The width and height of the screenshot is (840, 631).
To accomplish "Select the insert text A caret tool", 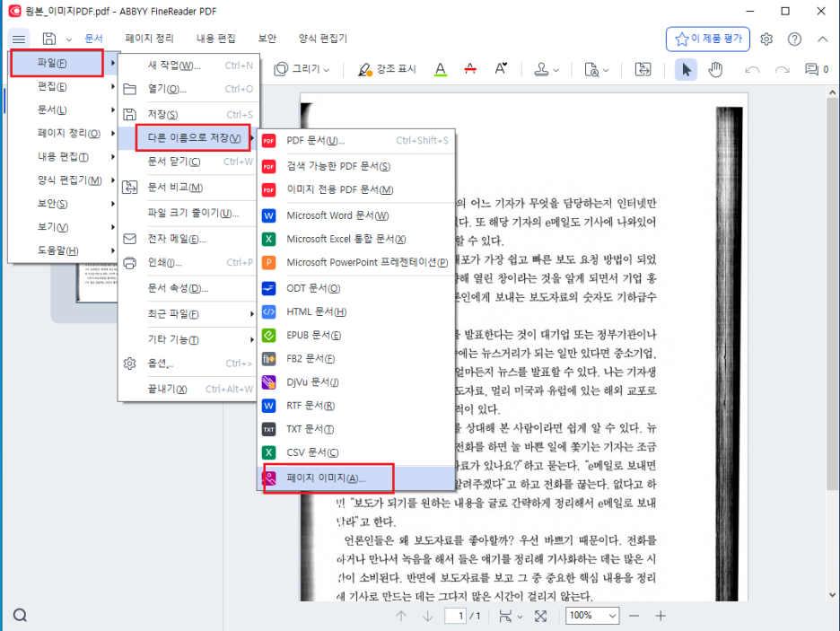I will (x=501, y=69).
